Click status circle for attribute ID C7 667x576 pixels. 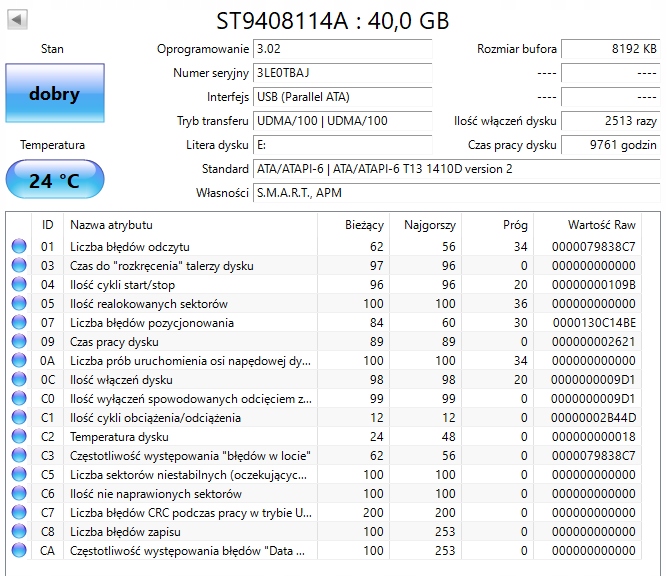19,512
